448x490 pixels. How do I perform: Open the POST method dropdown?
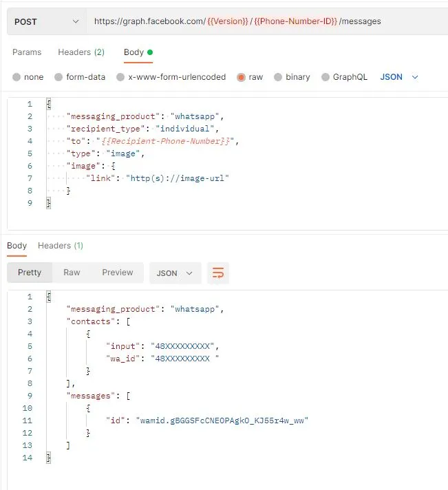click(45, 21)
